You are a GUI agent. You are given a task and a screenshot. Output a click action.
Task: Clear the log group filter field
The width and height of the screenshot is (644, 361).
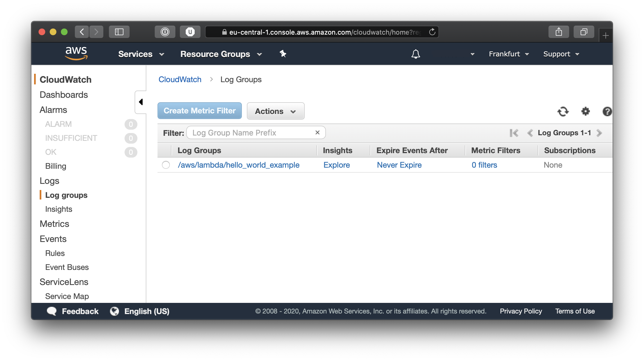[317, 132]
